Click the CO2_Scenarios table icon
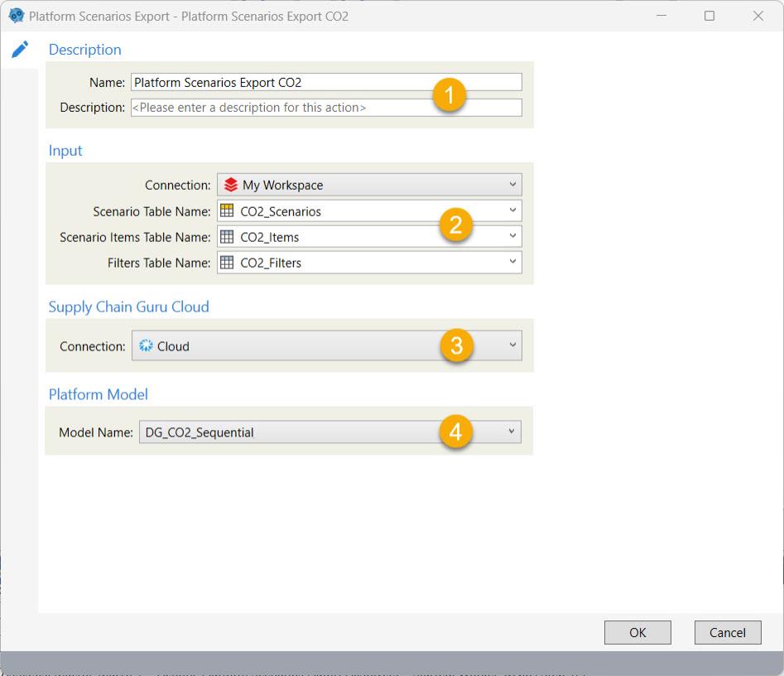The height and width of the screenshot is (676, 784). tap(227, 211)
